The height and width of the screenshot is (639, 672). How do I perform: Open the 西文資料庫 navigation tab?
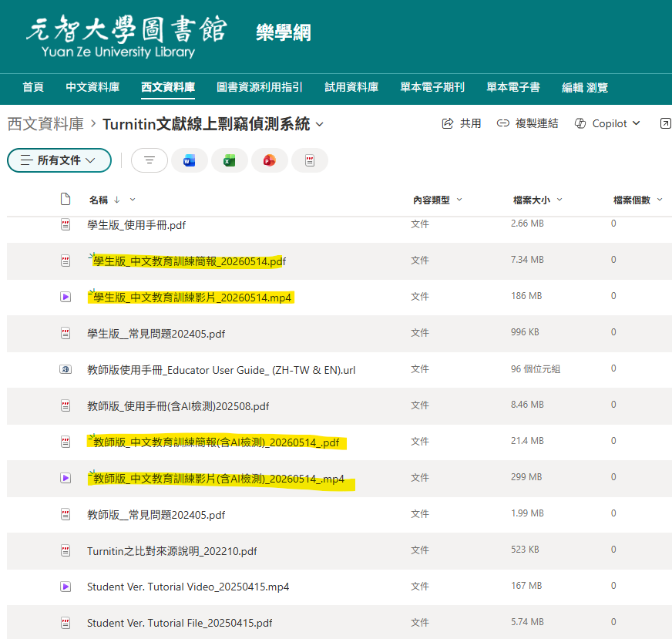click(x=168, y=87)
